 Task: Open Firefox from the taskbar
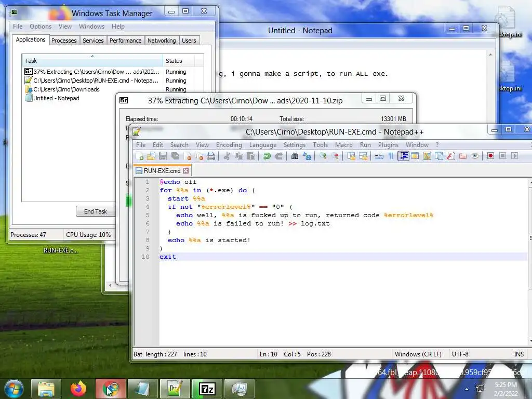(x=78, y=389)
